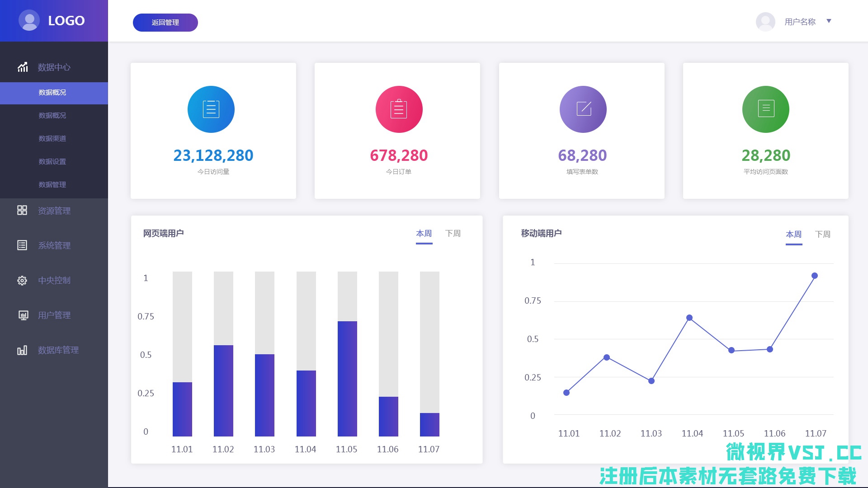
Task: Click the 11.05 bar in bar chart
Action: pyautogui.click(x=347, y=378)
